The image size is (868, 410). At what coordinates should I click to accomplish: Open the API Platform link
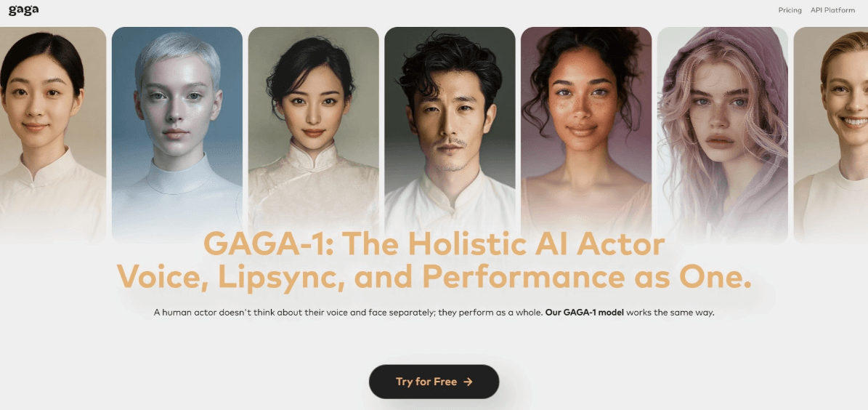(832, 10)
